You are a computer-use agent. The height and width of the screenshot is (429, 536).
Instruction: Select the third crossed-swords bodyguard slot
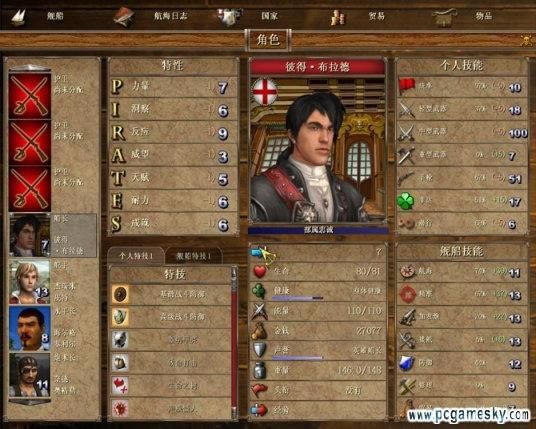click(x=30, y=189)
